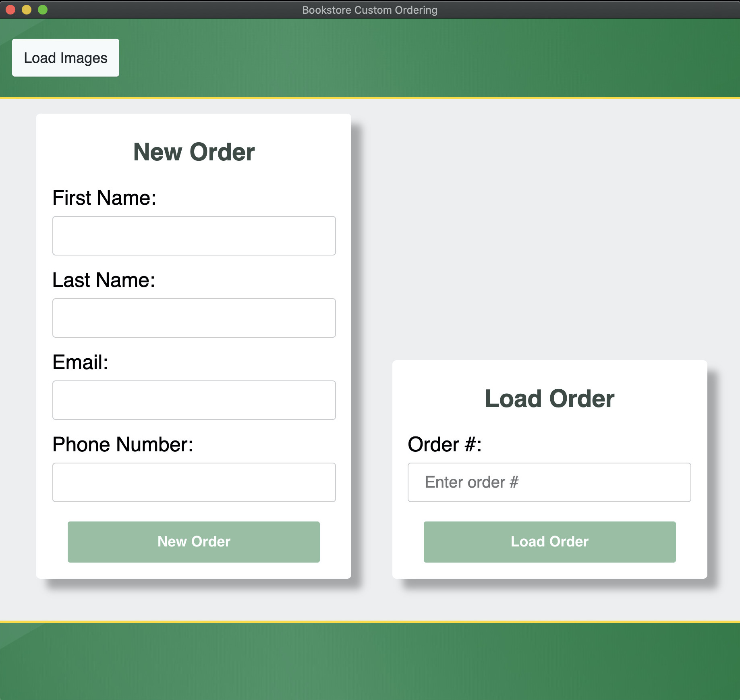Click the 'Bookstore Custom Ordering' window title
This screenshot has height=700, width=740.
point(370,10)
